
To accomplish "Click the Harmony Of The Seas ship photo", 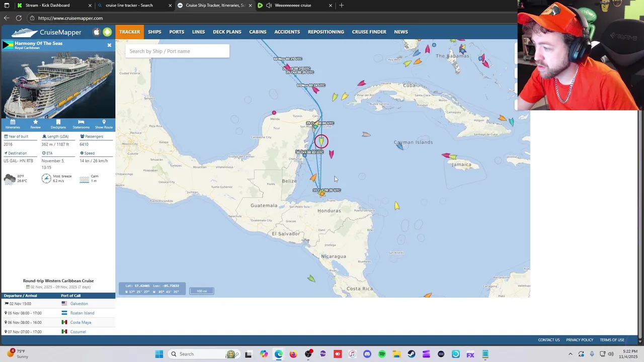I will coord(58,84).
